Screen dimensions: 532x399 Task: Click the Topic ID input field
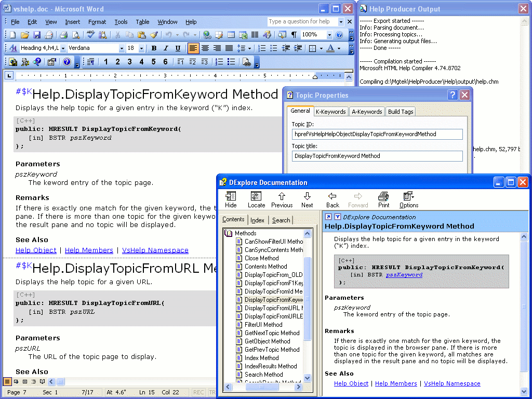coord(377,134)
